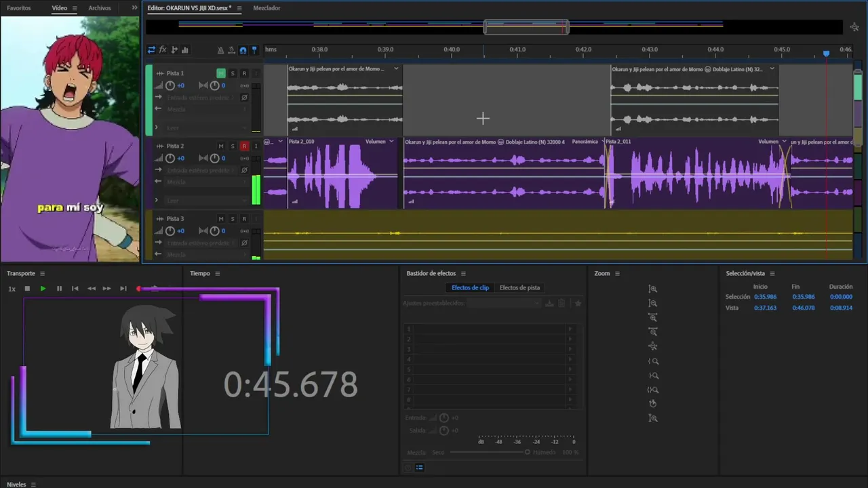Switch to Mezclador tab
The height and width of the screenshot is (488, 868).
[x=267, y=8]
